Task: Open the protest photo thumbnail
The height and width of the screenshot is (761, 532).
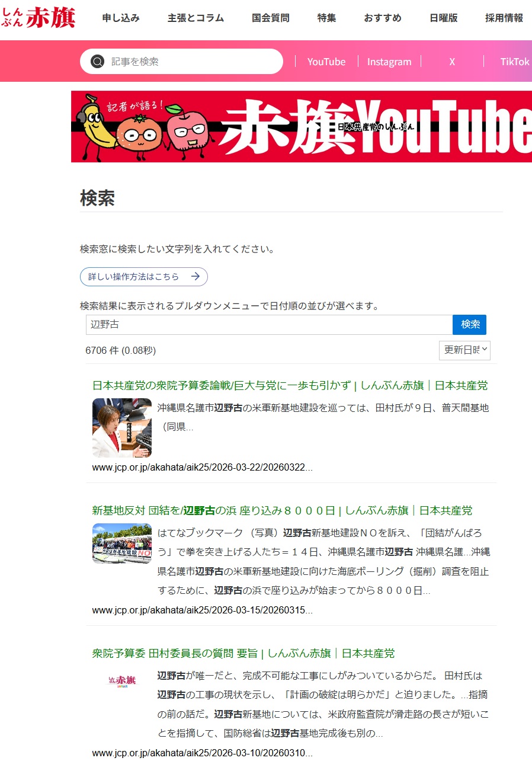Action: click(x=122, y=543)
